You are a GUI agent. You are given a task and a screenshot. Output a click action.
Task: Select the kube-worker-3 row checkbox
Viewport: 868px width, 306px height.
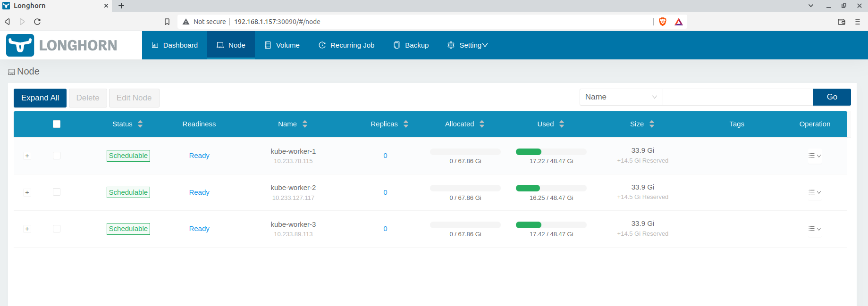coord(57,229)
